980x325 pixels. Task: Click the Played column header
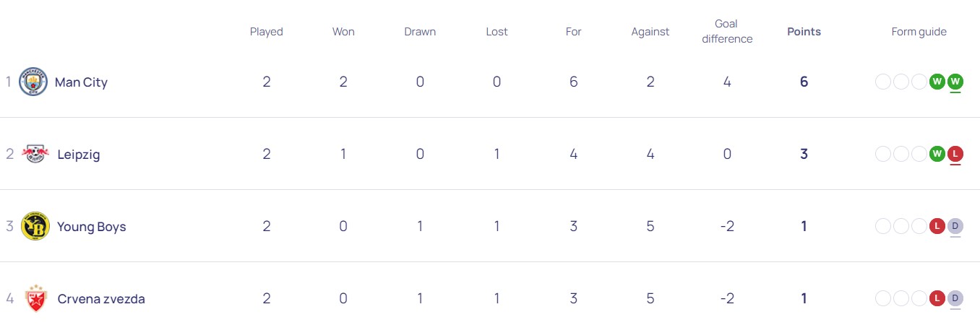(267, 32)
